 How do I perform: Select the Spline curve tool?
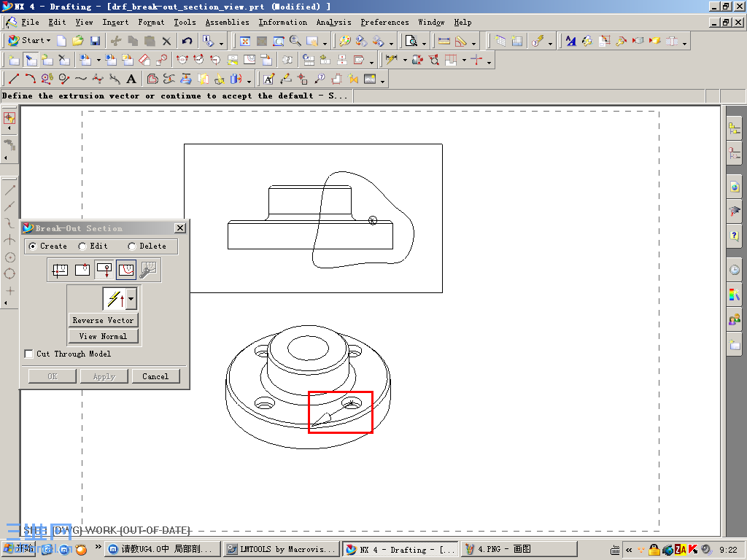(x=80, y=79)
